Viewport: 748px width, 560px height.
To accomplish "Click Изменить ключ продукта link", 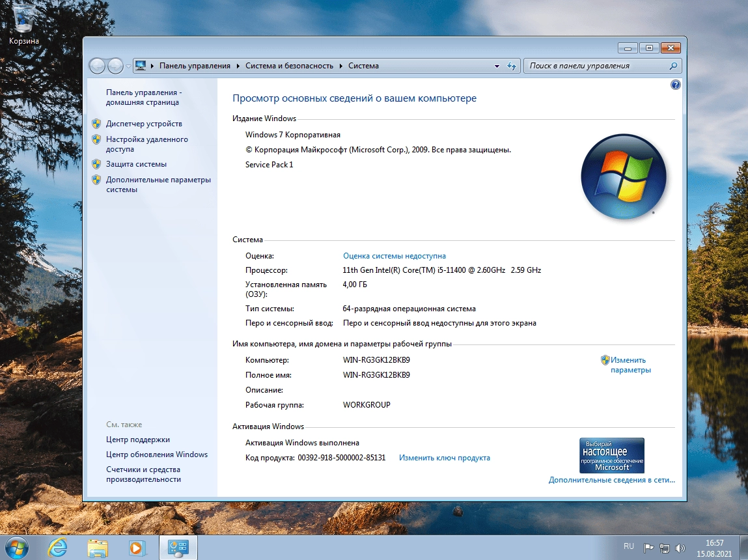I will point(445,458).
